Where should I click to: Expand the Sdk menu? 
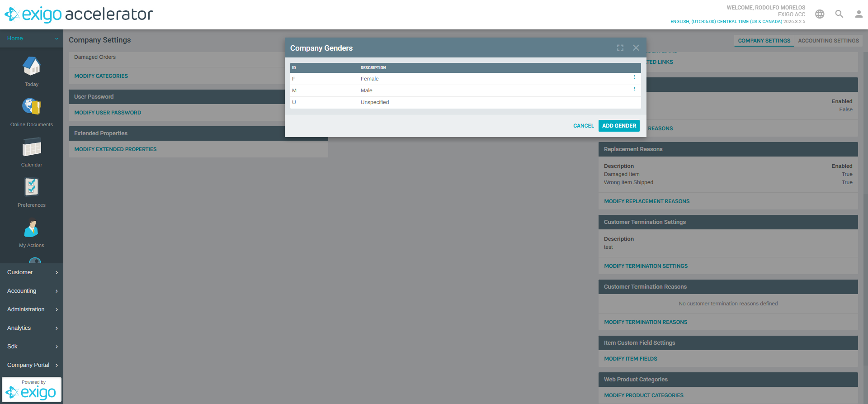tap(32, 347)
